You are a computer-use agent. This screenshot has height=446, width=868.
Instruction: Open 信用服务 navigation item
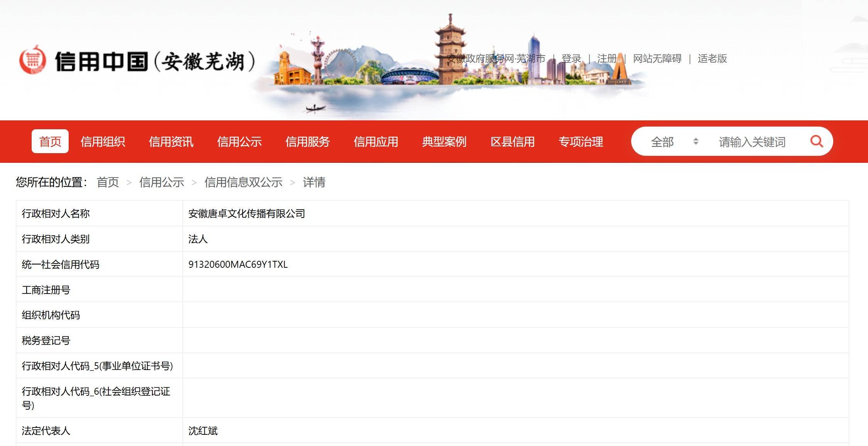coord(307,142)
